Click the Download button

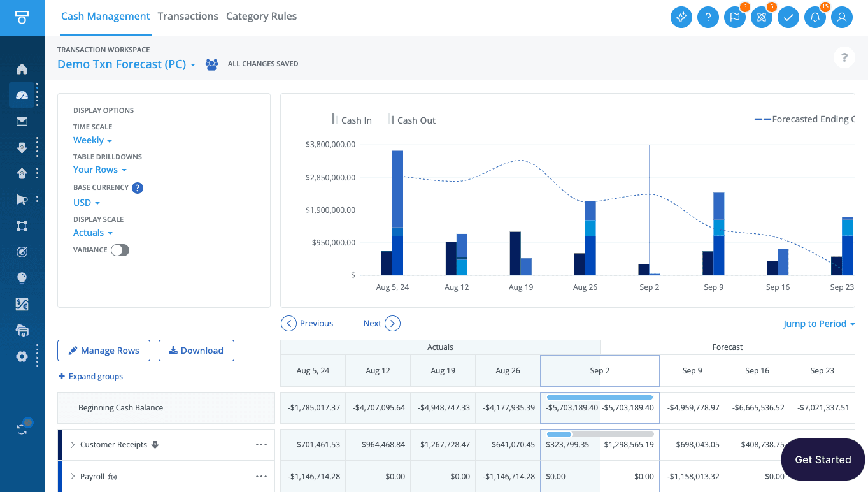coord(196,351)
